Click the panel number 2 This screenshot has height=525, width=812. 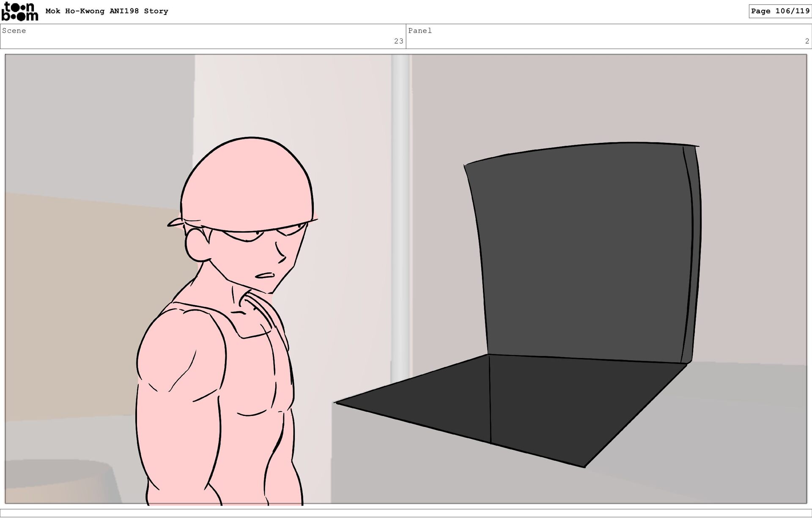[807, 41]
